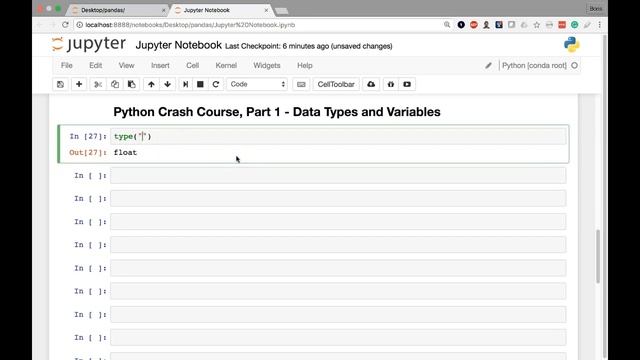The width and height of the screenshot is (640, 360).
Task: Open a new browser tab
Action: 282,11
